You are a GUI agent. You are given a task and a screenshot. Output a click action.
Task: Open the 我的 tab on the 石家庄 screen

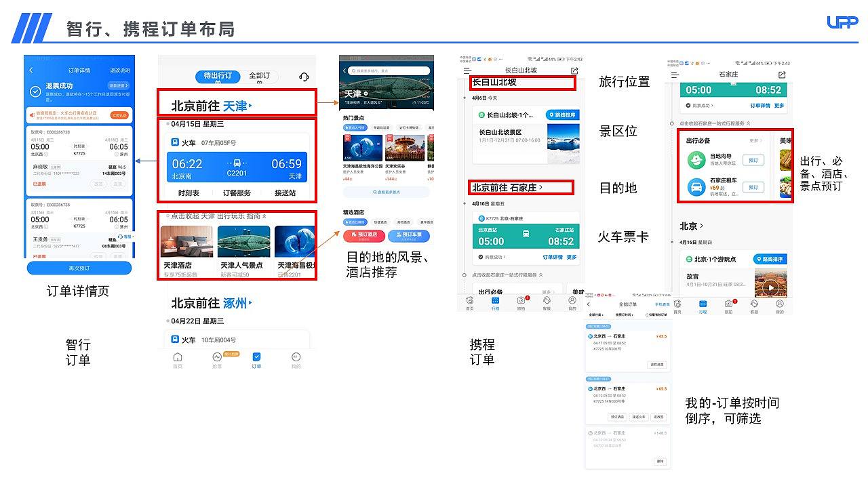[x=780, y=306]
